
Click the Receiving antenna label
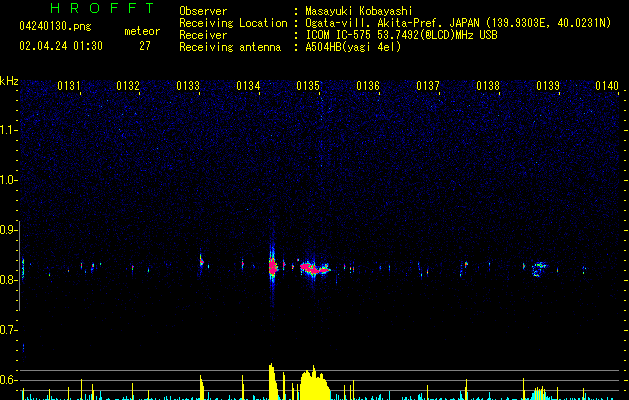click(x=230, y=47)
